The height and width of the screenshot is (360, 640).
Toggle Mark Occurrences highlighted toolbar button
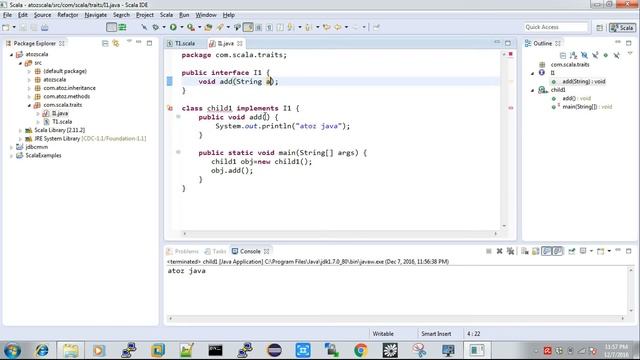pyautogui.click(x=248, y=27)
